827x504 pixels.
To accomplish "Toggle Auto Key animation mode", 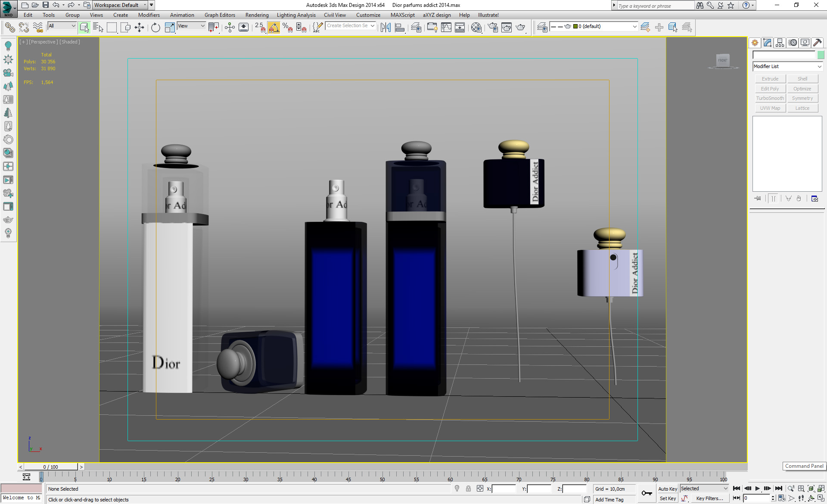I will click(x=668, y=489).
